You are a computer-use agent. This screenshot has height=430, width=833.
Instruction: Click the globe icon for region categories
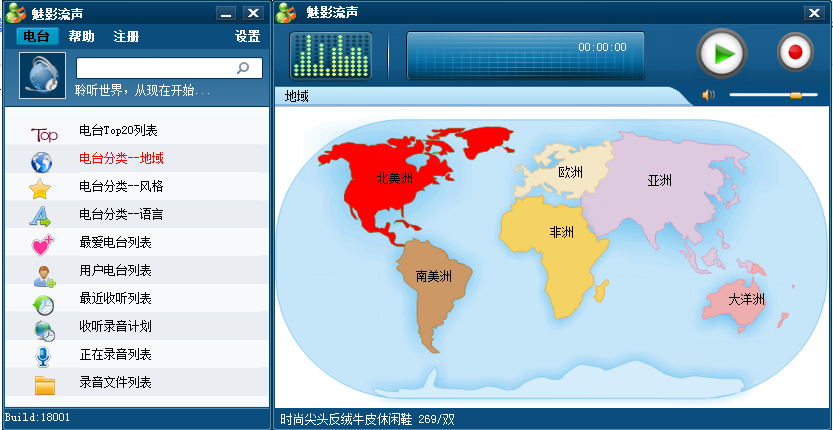point(42,160)
